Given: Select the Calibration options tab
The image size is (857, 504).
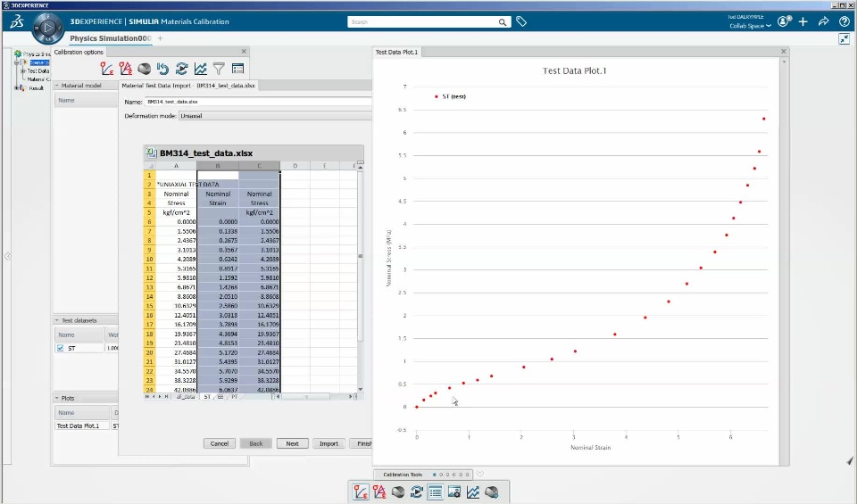Looking at the screenshot, I should pos(79,52).
